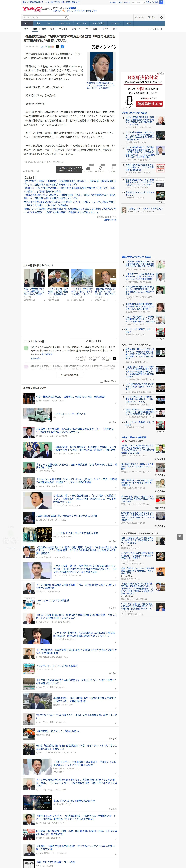The image size is (186, 868).
Task: Click bottom 文春オンライン source link under article
Action: [x=110, y=220]
